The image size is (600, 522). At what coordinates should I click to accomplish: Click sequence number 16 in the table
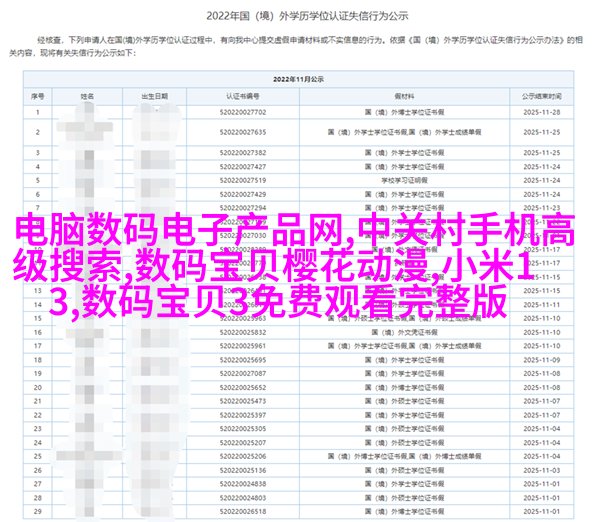(38, 333)
